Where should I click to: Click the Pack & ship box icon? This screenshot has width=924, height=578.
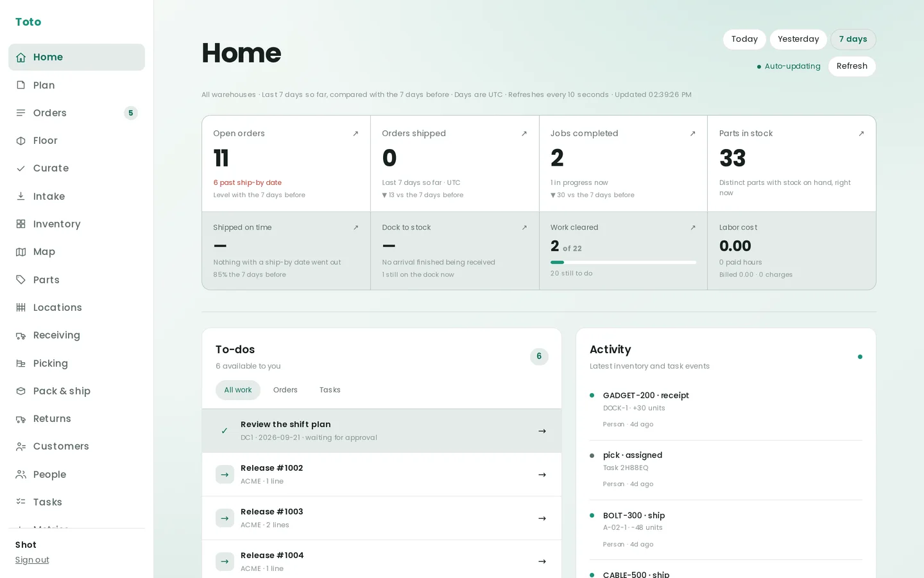pyautogui.click(x=21, y=391)
